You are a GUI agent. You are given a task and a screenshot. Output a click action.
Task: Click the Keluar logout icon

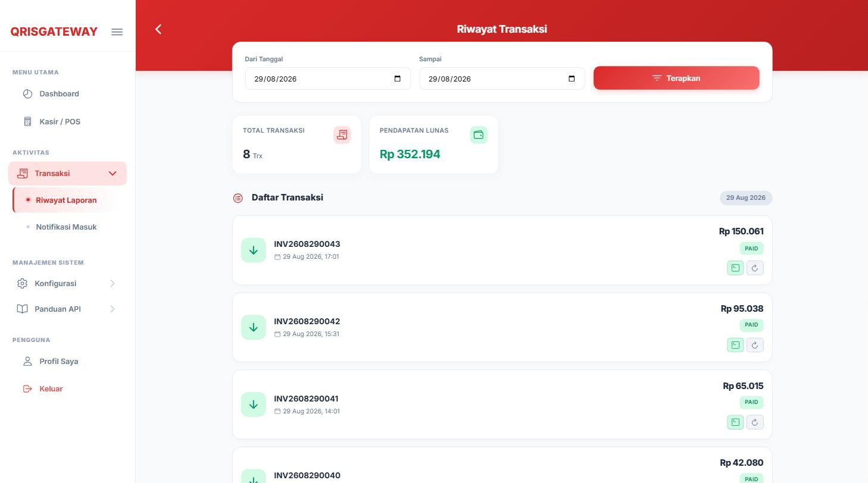point(27,389)
